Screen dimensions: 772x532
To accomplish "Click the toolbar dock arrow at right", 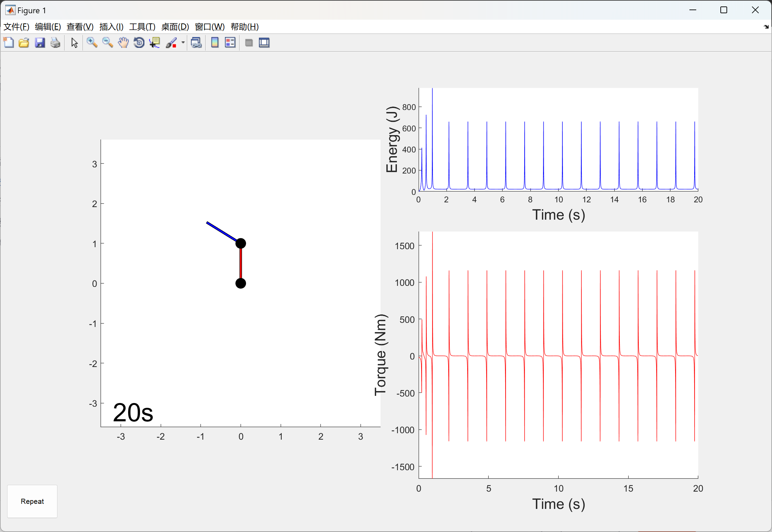I will [x=766, y=27].
